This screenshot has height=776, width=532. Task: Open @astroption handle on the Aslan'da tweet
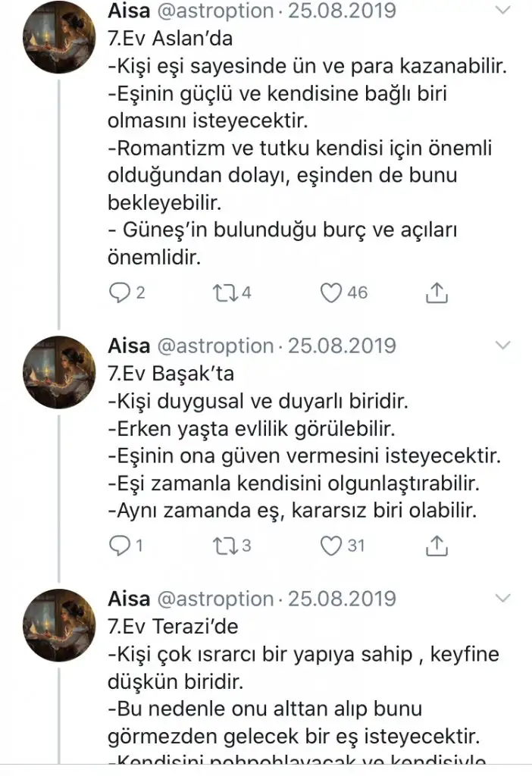[214, 12]
